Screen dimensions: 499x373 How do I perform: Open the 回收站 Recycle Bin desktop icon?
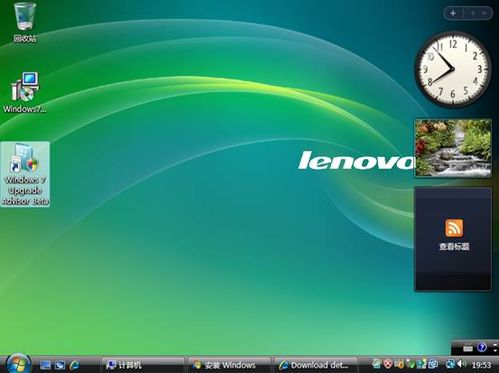point(25,22)
